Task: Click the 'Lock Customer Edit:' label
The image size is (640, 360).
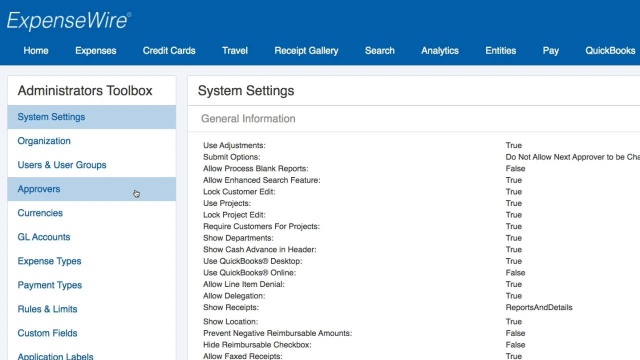Action: point(239,192)
